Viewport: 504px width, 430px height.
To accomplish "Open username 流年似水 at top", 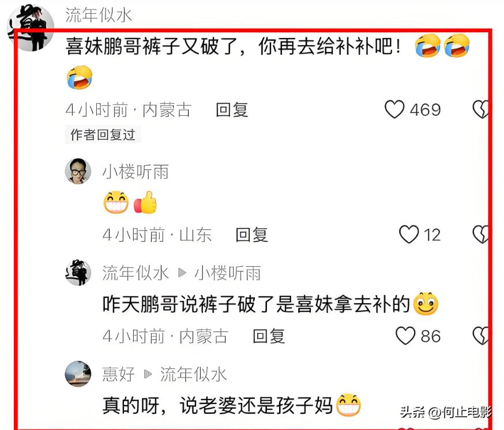I will click(x=99, y=15).
